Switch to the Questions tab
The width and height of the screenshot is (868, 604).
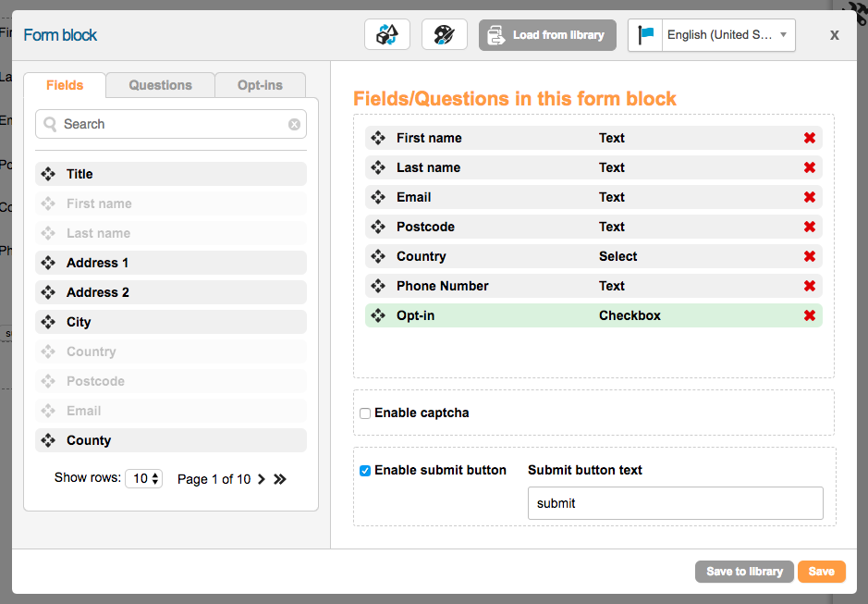point(160,85)
